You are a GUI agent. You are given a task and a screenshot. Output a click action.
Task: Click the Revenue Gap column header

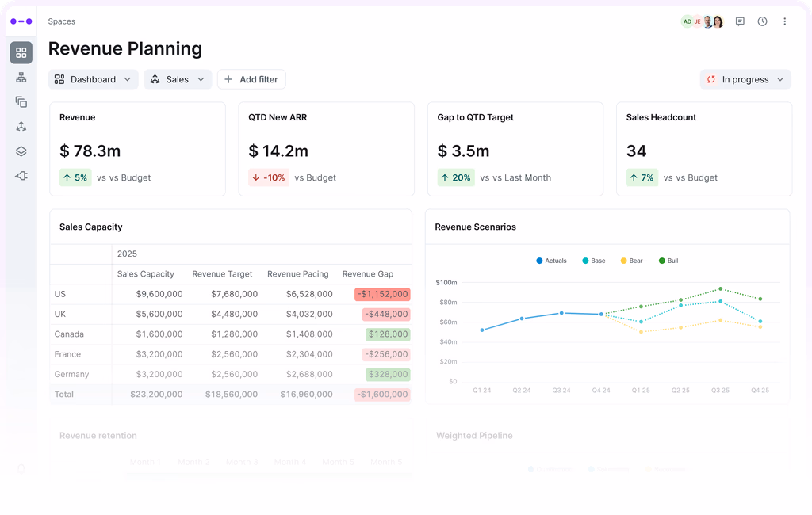[x=368, y=274]
